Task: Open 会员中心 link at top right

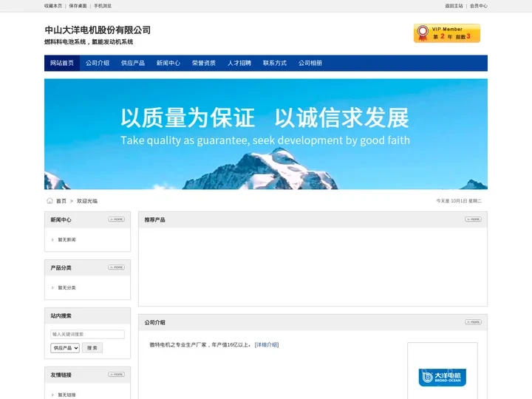Action: (479, 6)
